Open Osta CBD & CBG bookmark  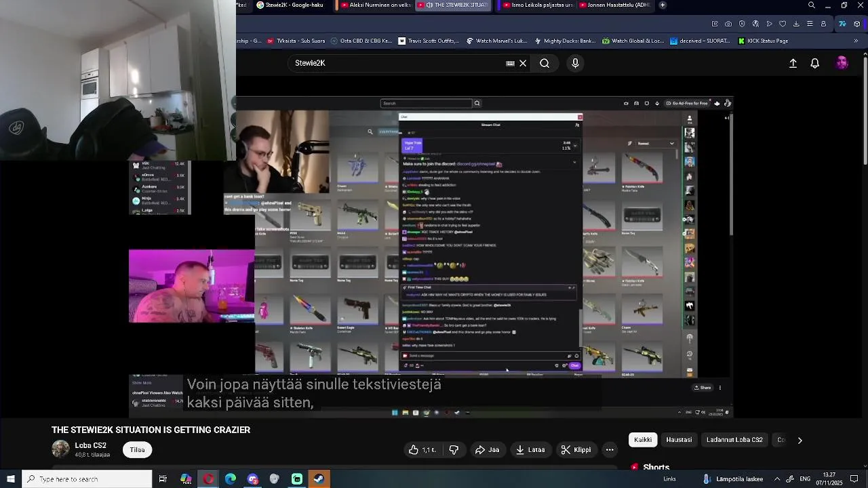click(361, 41)
